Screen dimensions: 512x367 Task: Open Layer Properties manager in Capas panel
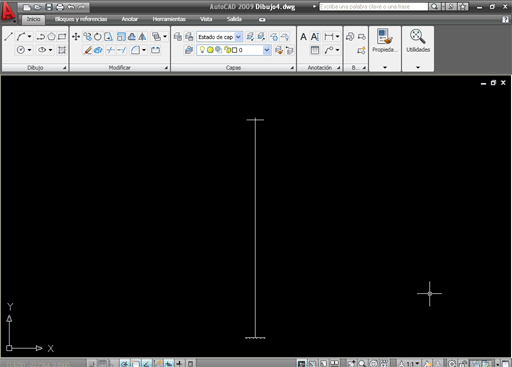tap(189, 50)
